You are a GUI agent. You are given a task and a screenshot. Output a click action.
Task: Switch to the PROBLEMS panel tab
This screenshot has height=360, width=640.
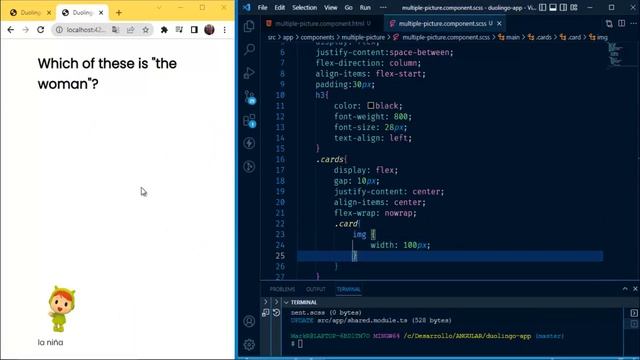[282, 289]
